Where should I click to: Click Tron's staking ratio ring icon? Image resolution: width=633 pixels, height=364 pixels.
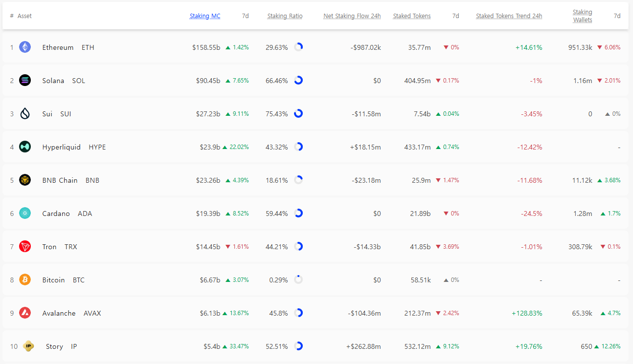(x=298, y=246)
